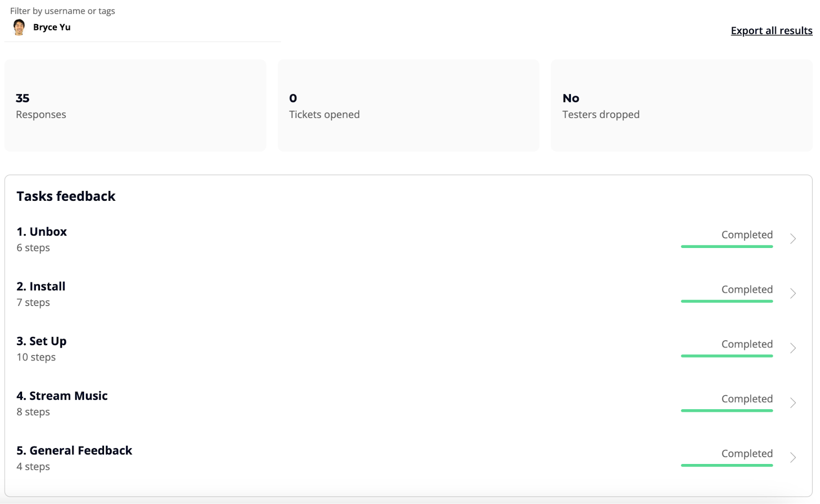The image size is (820, 504).
Task: Open General Feedback details arrow
Action: 793,457
